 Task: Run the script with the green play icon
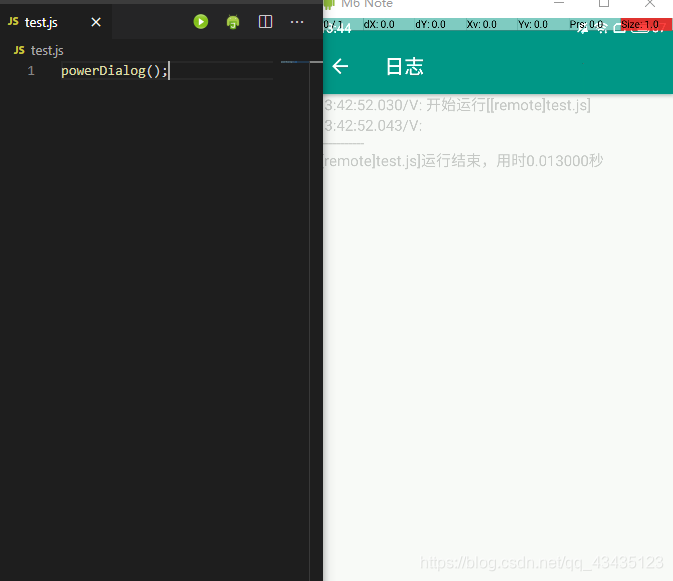click(200, 21)
